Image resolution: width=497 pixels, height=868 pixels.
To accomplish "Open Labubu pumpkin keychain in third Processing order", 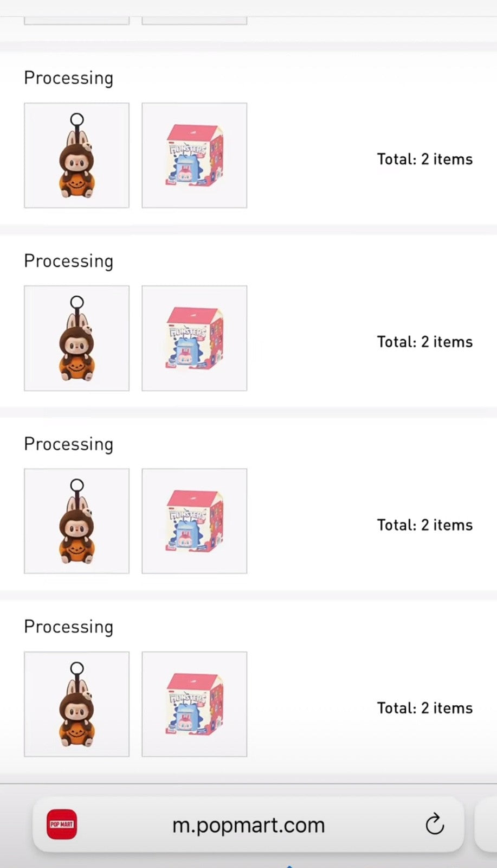I will [77, 521].
